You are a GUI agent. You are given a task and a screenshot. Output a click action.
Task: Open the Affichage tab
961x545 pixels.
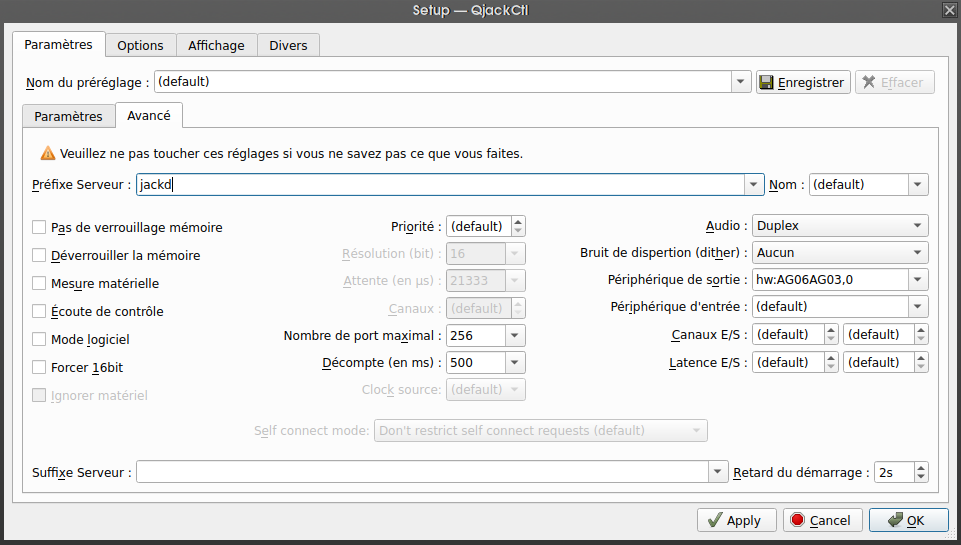(216, 45)
